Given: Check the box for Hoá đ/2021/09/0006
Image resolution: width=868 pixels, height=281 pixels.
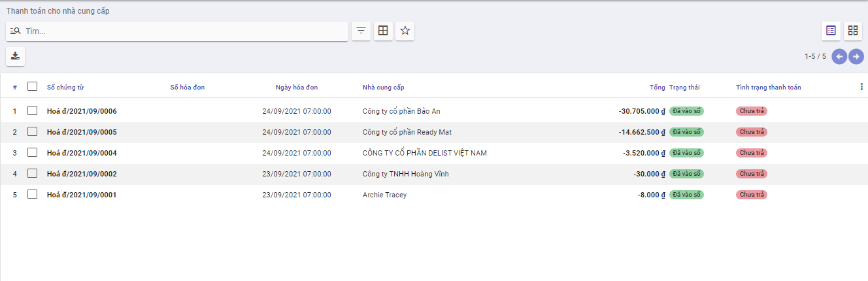Looking at the screenshot, I should 33,111.
